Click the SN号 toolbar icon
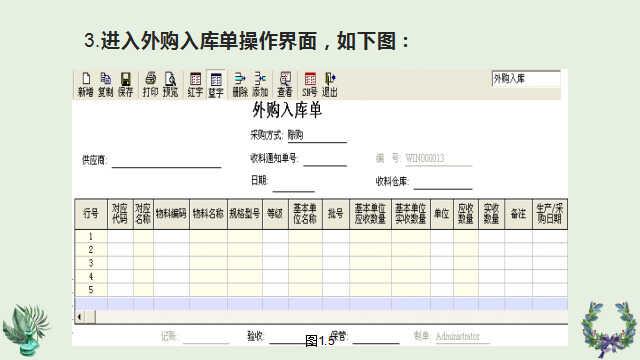This screenshot has width=640, height=360. click(x=310, y=85)
